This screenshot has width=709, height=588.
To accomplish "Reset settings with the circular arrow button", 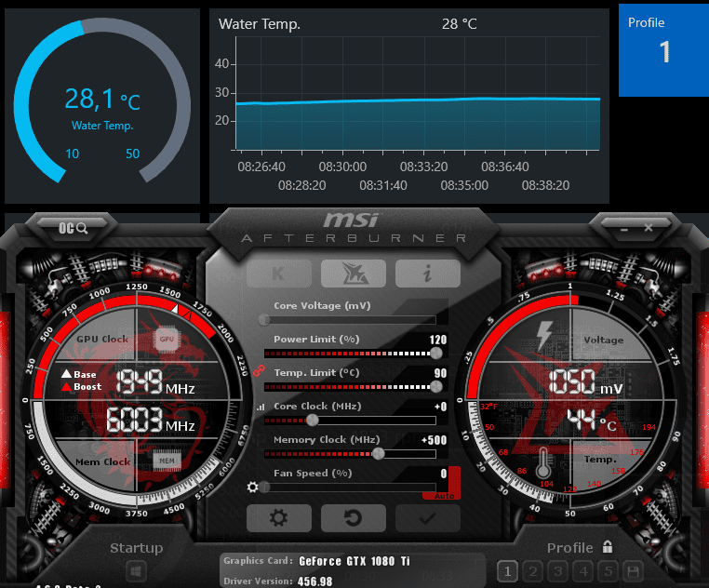I will pos(354,518).
